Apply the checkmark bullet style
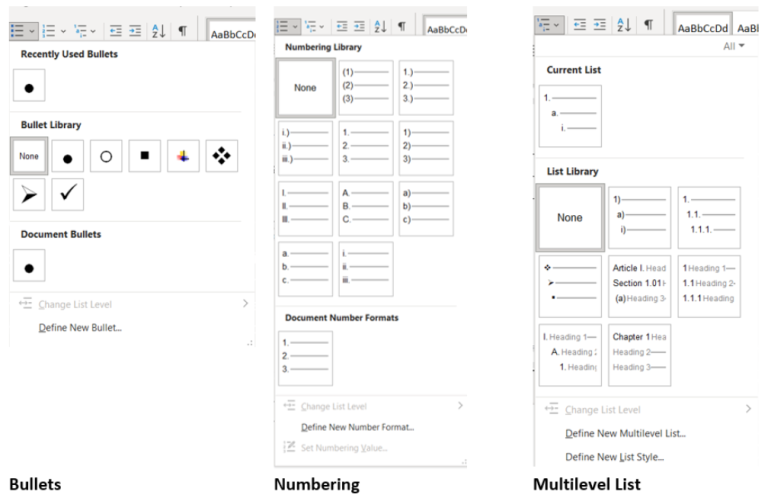Screen dimensions: 768x501 tap(68, 194)
